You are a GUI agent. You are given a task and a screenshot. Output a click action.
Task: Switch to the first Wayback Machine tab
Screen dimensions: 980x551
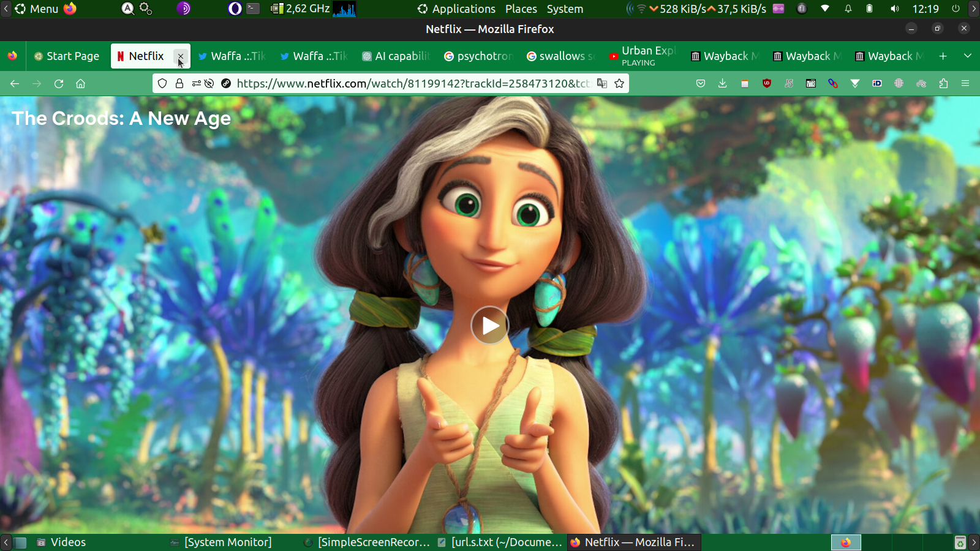tap(725, 56)
